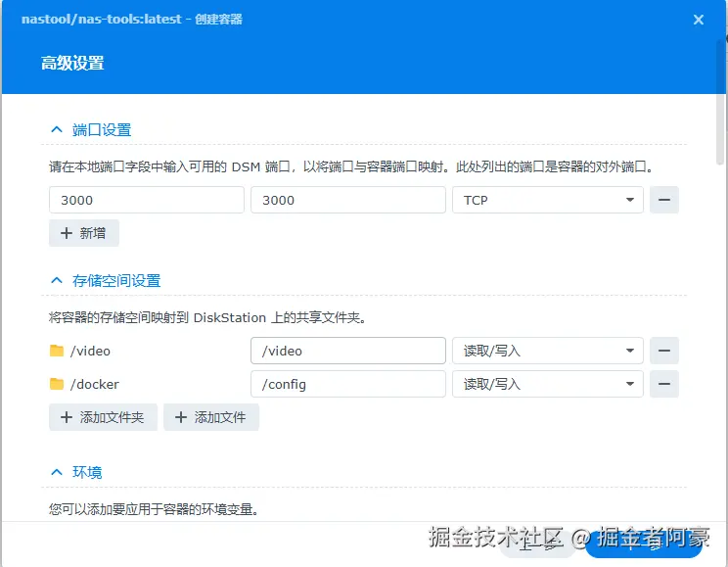The image size is (728, 567).
Task: Select the /video source folder text
Action: pos(91,351)
